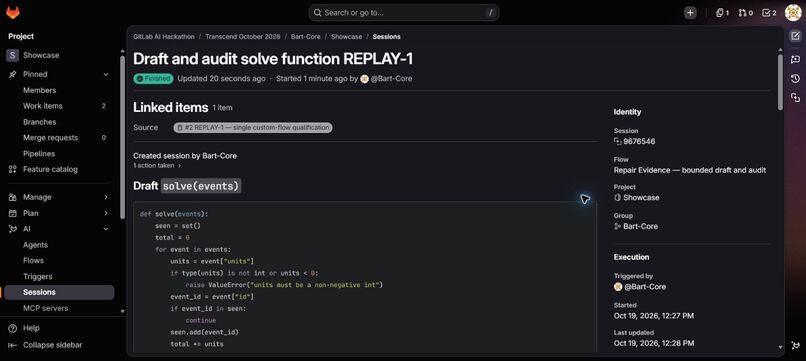This screenshot has height=361, width=806.
Task: Open Showcase project link under Identity
Action: point(641,197)
